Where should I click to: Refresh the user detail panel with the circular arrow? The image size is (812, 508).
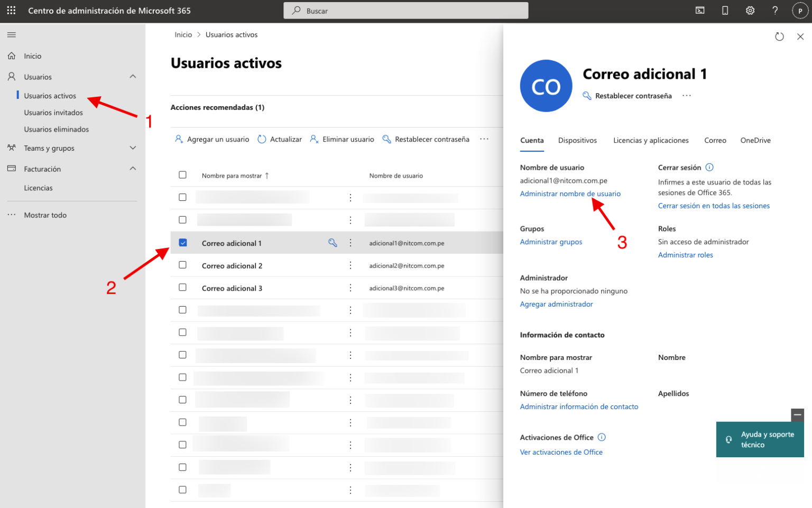(779, 36)
